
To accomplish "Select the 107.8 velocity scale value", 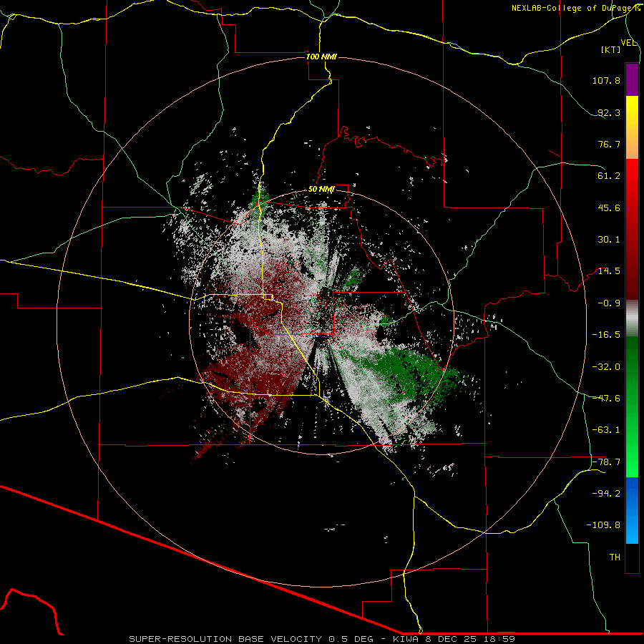I will (606, 80).
